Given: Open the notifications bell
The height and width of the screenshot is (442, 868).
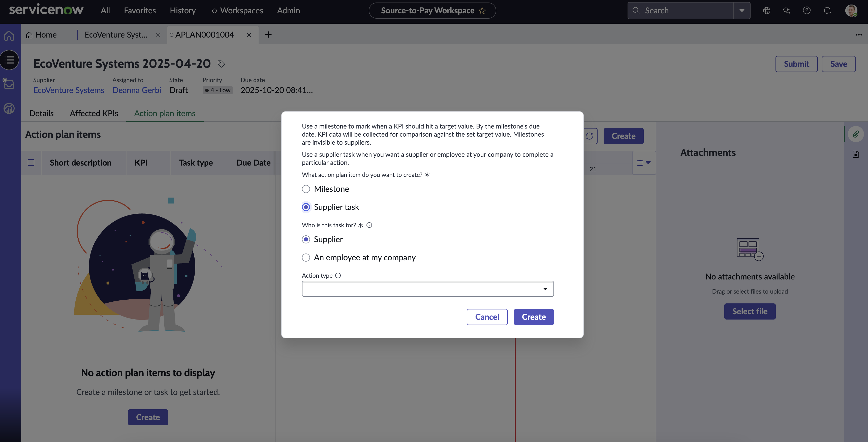Looking at the screenshot, I should pyautogui.click(x=827, y=10).
